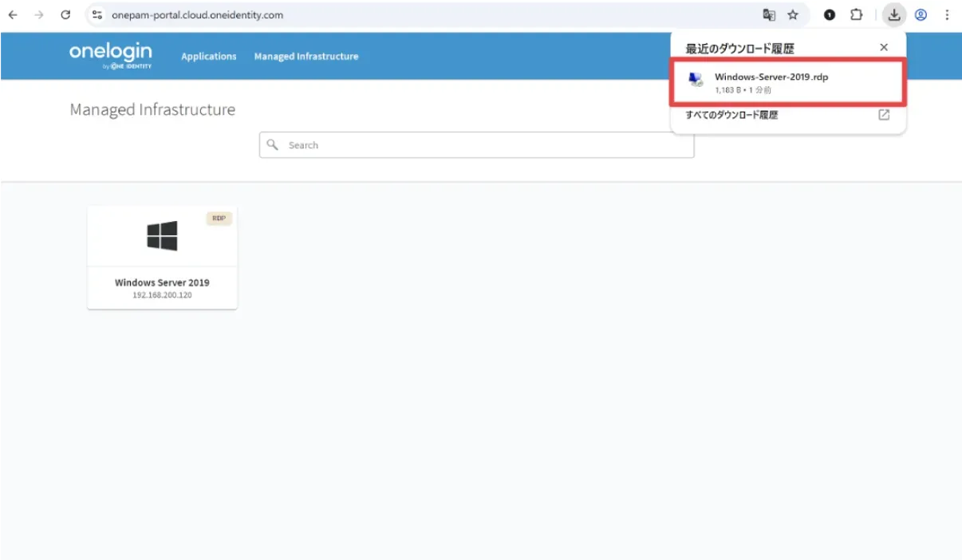The image size is (962, 560).
Task: Open the Chrome three-dot menu
Action: 946,15
